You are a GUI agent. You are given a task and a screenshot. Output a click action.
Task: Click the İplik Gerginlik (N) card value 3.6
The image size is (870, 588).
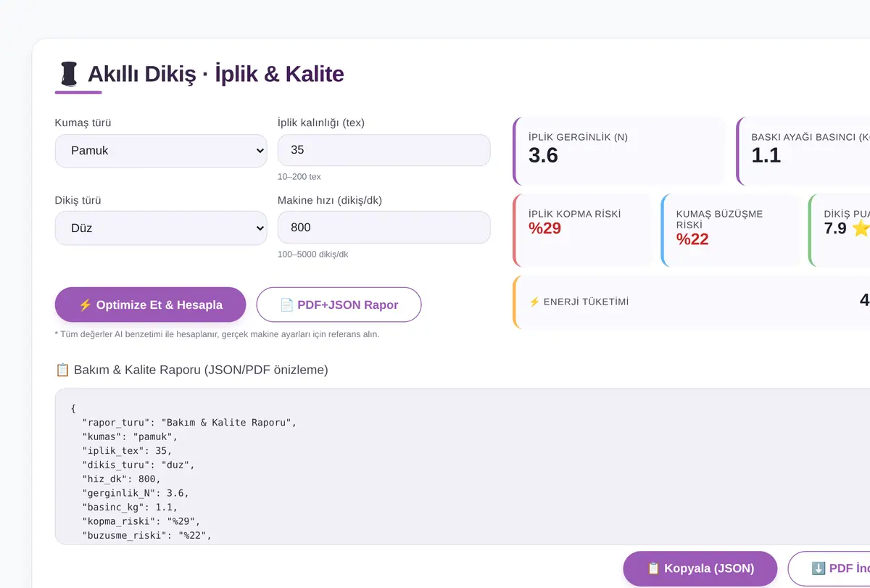(x=543, y=155)
